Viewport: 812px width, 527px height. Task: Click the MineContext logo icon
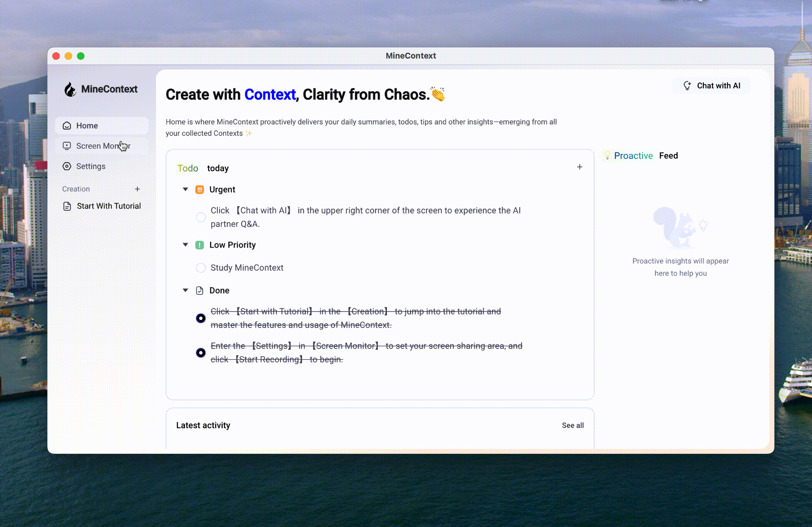click(x=70, y=89)
